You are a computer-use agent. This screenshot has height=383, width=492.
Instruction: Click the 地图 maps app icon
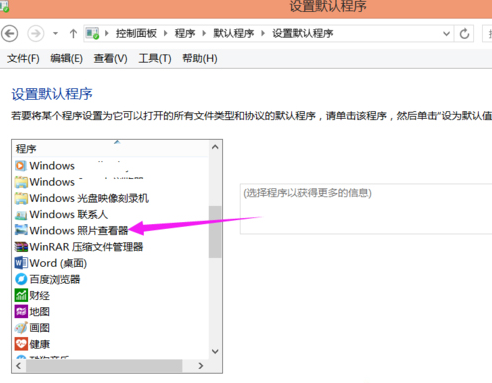point(21,312)
